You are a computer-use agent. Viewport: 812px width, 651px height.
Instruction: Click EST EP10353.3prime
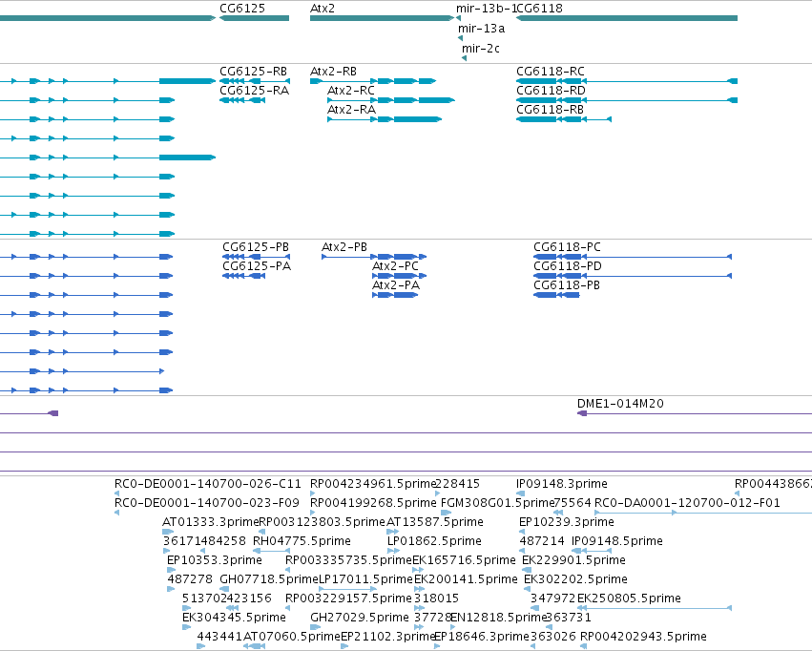pos(215,560)
